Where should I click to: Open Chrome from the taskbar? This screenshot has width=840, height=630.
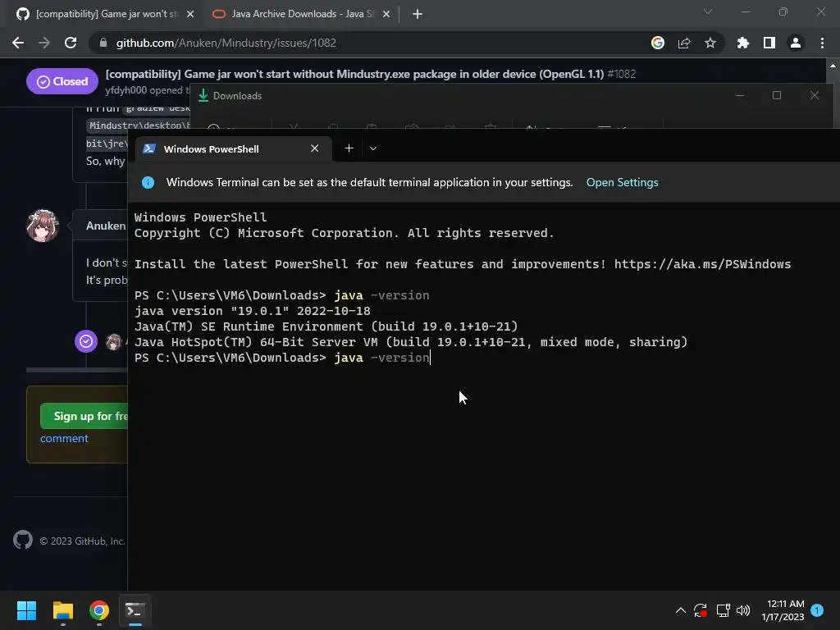pyautogui.click(x=99, y=610)
